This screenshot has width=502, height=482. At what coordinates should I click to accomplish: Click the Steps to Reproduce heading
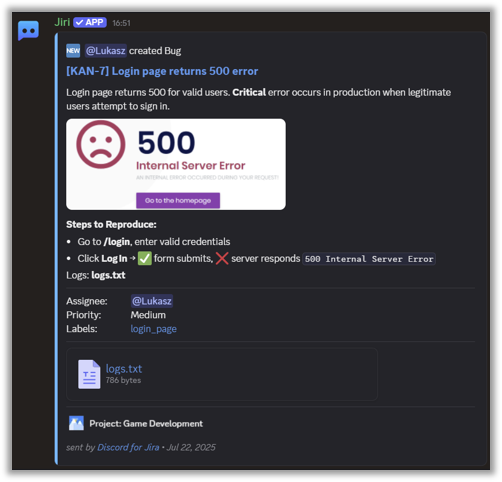111,224
